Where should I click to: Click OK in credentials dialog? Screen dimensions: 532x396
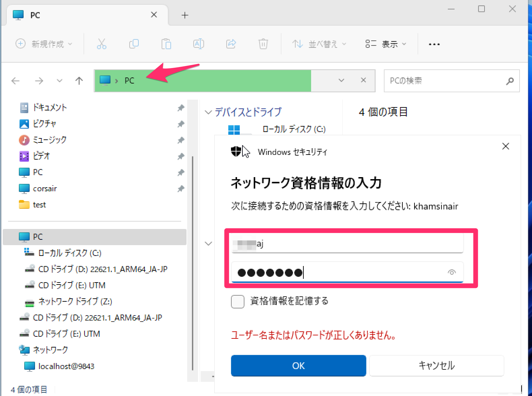298,366
